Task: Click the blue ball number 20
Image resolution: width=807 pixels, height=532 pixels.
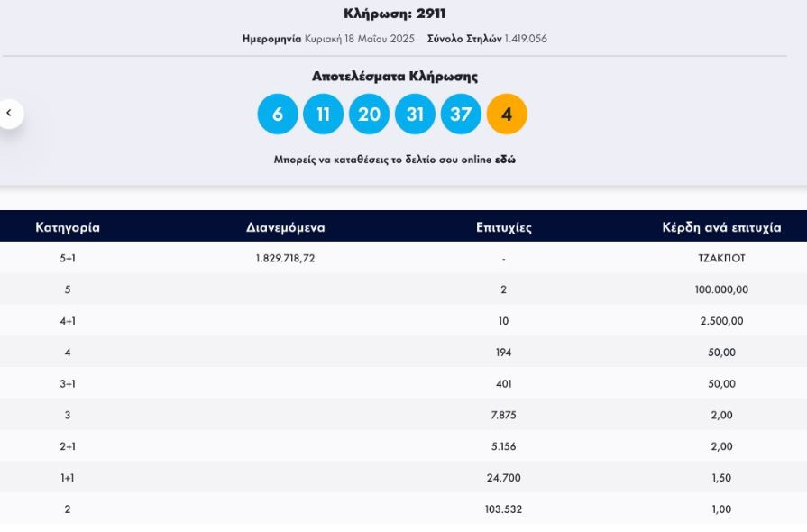Action: pyautogui.click(x=370, y=115)
